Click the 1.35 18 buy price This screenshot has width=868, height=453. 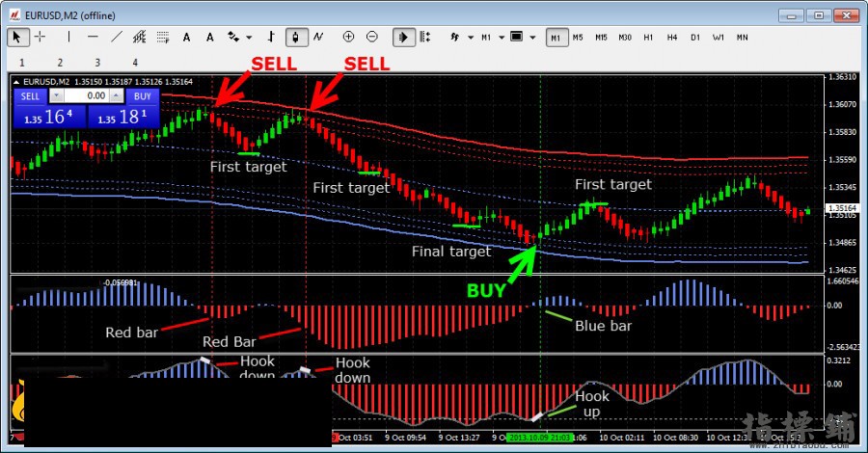tap(123, 117)
